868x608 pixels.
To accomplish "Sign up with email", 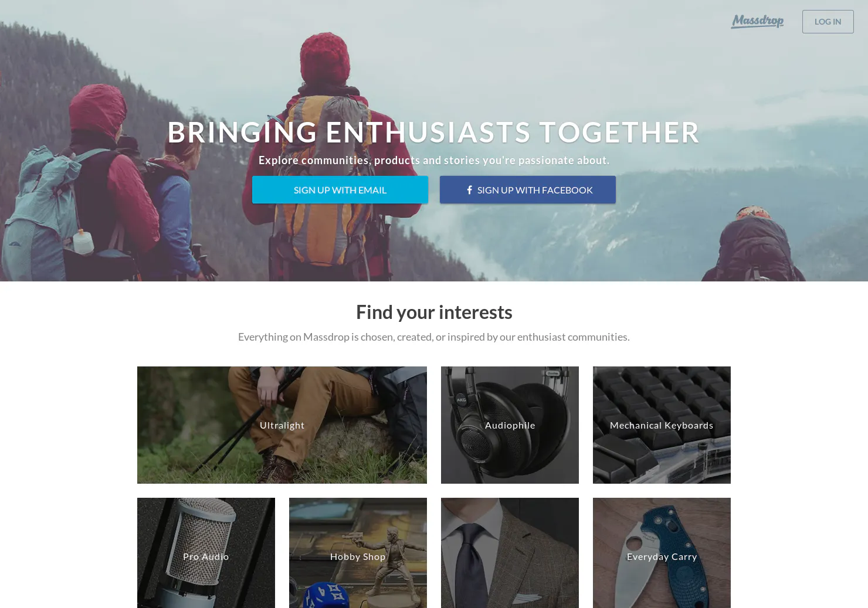I will 340,190.
